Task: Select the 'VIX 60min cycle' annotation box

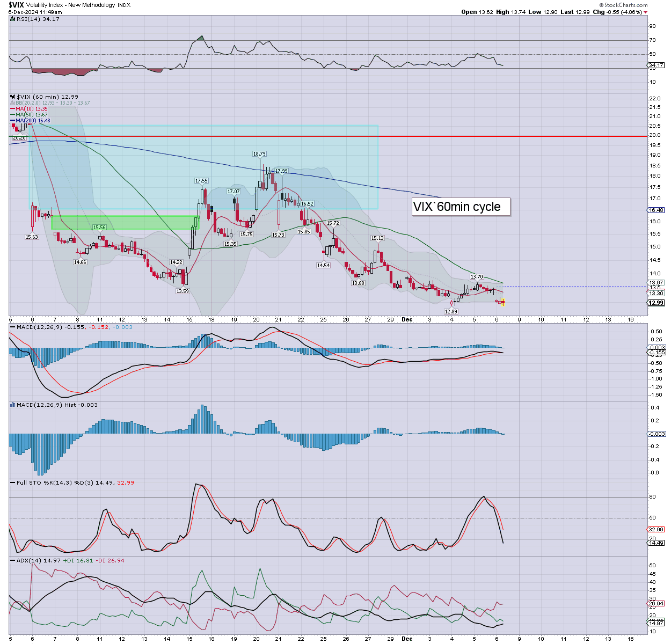Action: 461,207
